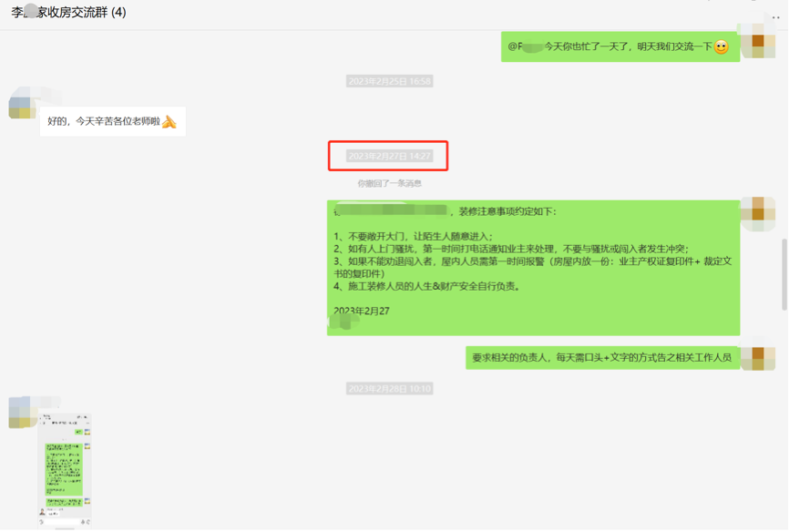The image size is (789, 532).
Task: Click avatar beside 要求相关的负责人 message
Action: [x=757, y=358]
